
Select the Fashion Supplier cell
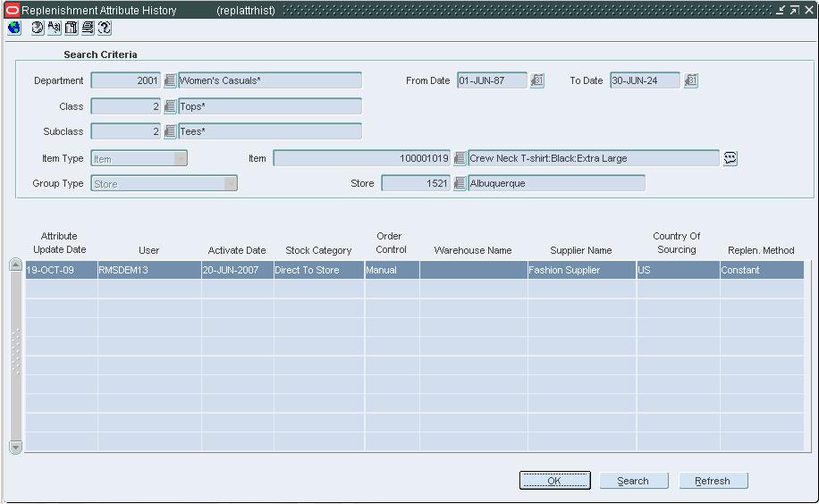(582, 270)
